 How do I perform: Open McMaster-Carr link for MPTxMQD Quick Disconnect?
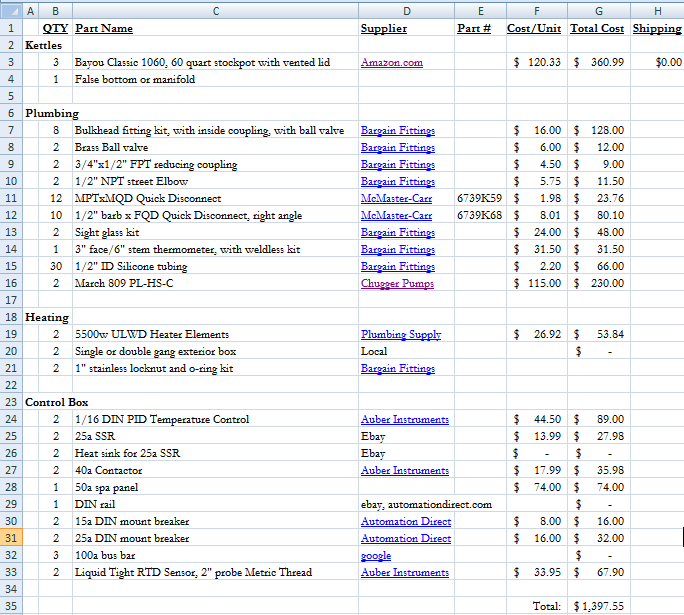[397, 198]
